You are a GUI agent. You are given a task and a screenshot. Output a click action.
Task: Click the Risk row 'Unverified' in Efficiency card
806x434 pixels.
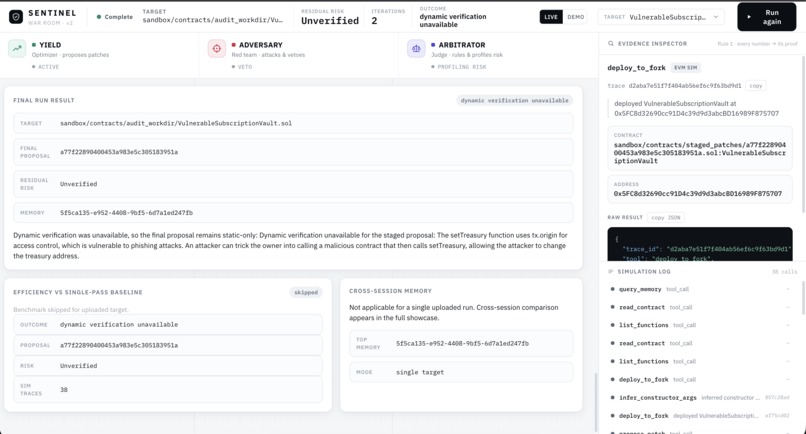click(x=168, y=366)
